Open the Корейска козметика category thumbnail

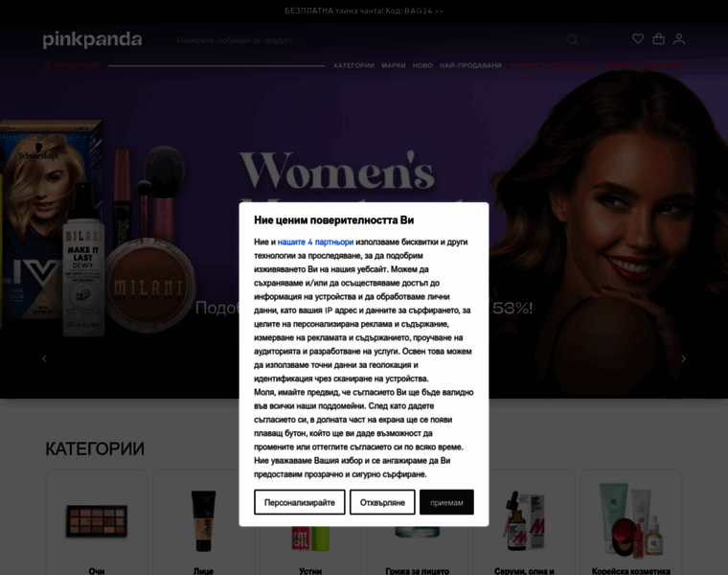[x=631, y=522]
